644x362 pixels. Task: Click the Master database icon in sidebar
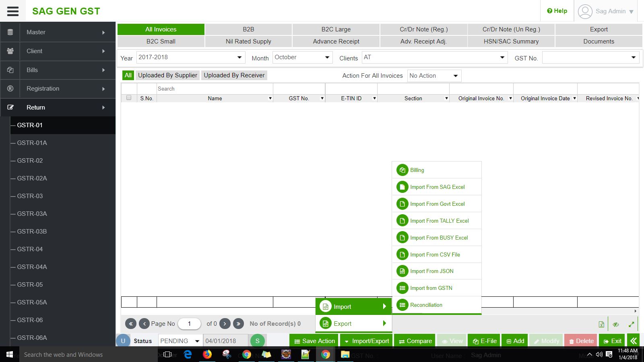[10, 32]
